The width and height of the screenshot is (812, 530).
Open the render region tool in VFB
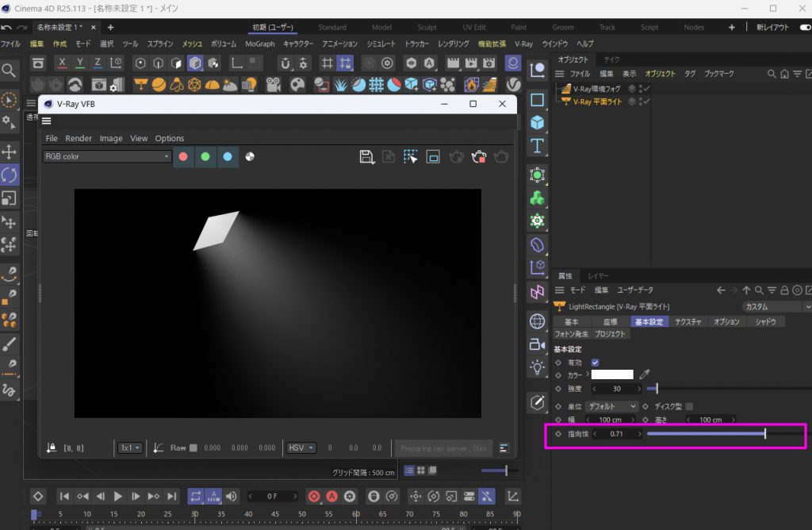pyautogui.click(x=433, y=158)
